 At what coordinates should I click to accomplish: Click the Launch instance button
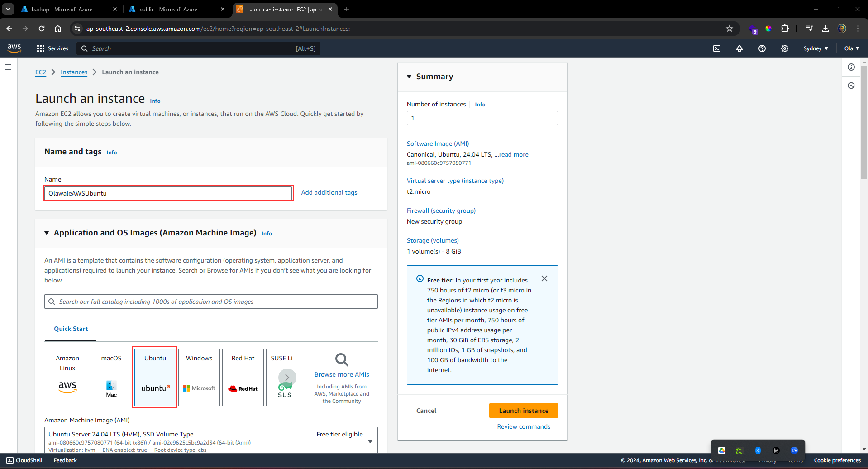pos(524,411)
